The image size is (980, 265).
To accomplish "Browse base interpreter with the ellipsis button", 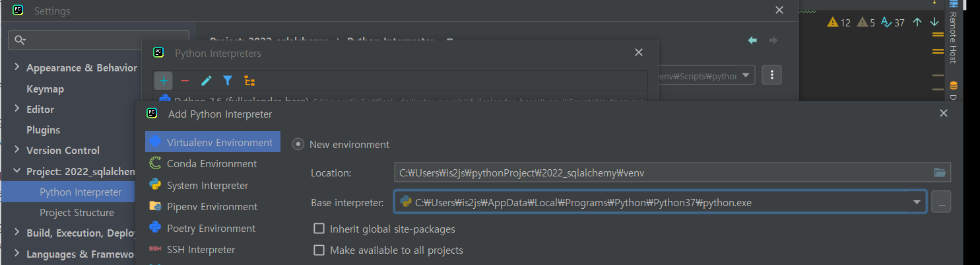I will coord(941,203).
